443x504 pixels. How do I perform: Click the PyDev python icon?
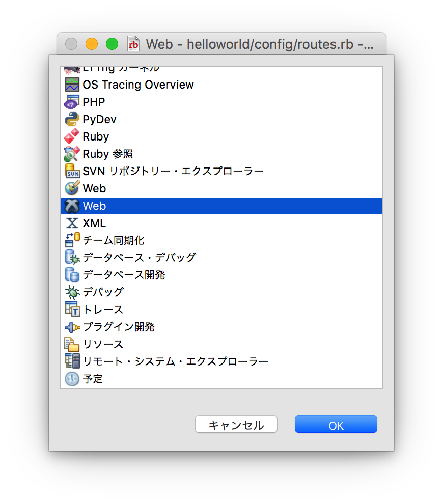click(x=72, y=120)
